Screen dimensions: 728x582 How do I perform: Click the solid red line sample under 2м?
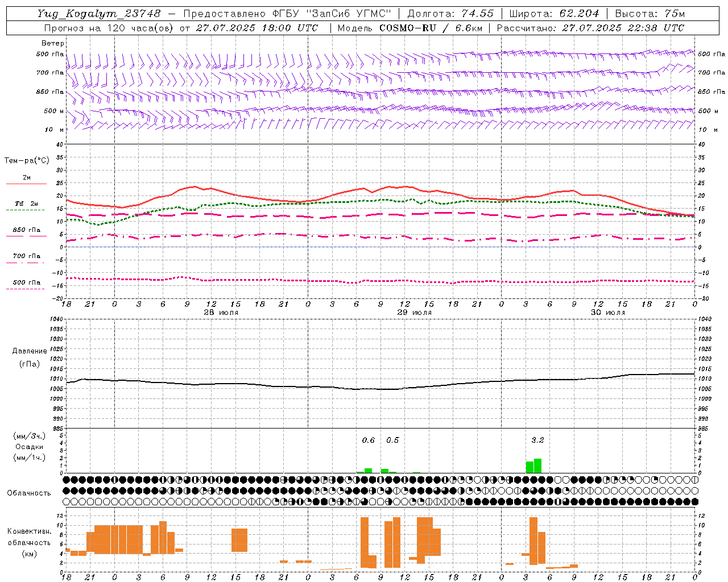pyautogui.click(x=26, y=184)
